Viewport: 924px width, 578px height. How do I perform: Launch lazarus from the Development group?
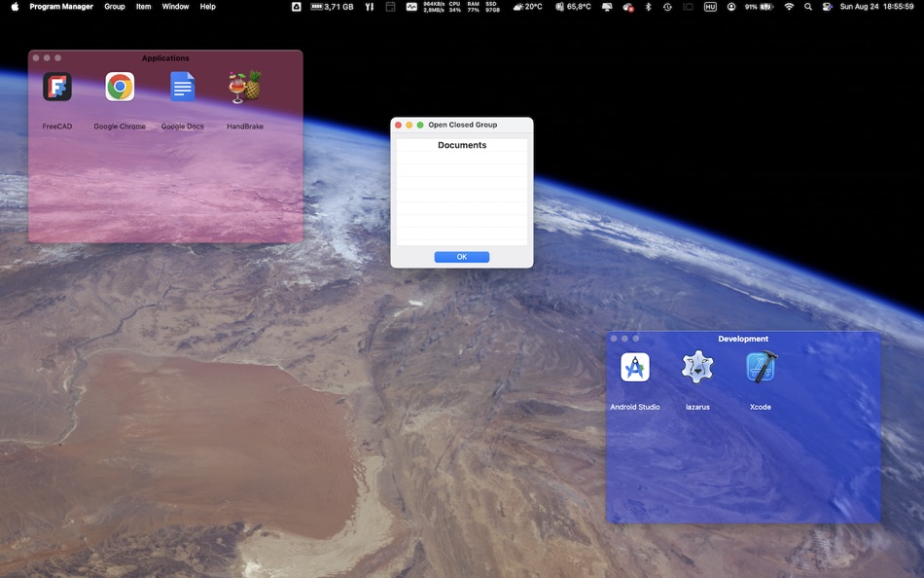[x=697, y=367]
